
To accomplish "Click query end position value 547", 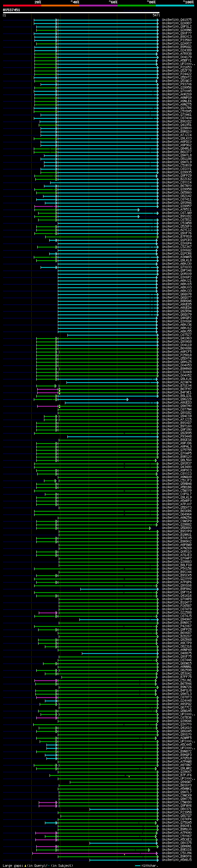I will point(155,15).
